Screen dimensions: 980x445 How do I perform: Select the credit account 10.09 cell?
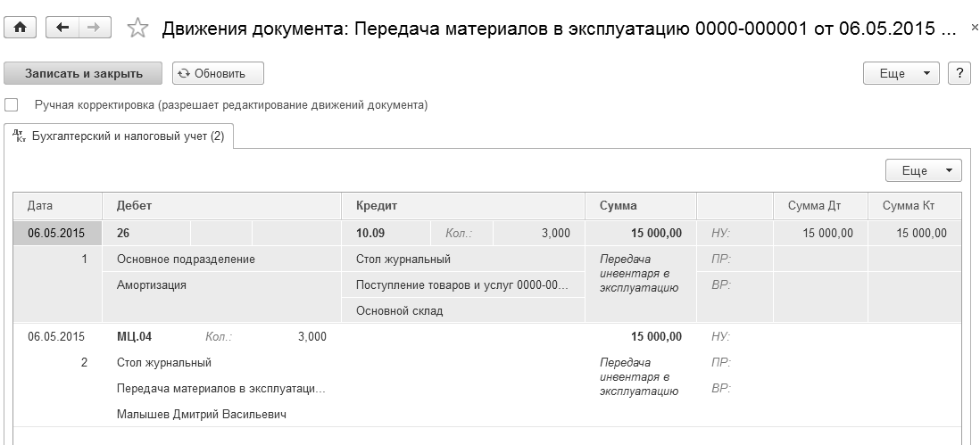click(371, 234)
